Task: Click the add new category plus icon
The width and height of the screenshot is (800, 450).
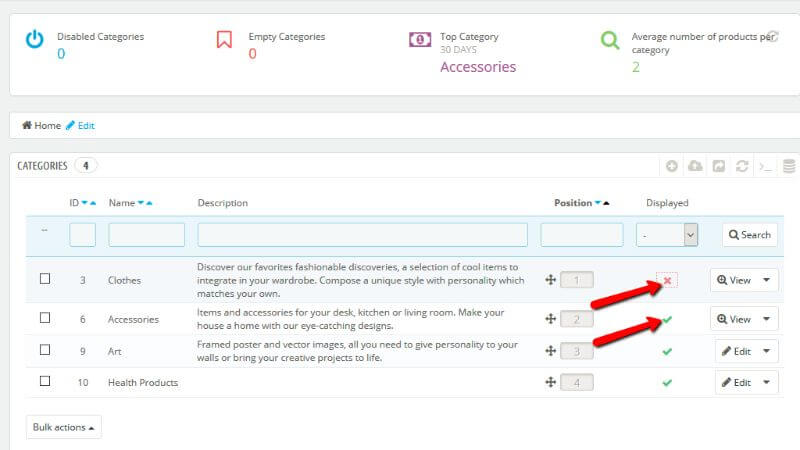Action: pyautogui.click(x=671, y=166)
